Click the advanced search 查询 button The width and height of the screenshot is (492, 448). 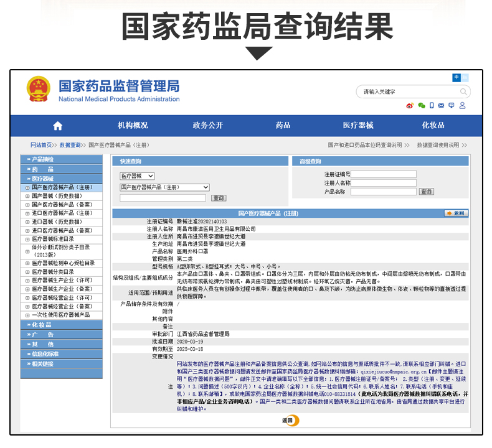(427, 192)
